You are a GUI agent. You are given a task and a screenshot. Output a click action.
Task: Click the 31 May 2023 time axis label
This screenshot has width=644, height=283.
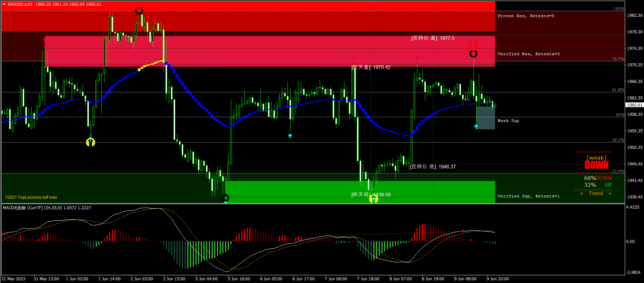(13, 279)
